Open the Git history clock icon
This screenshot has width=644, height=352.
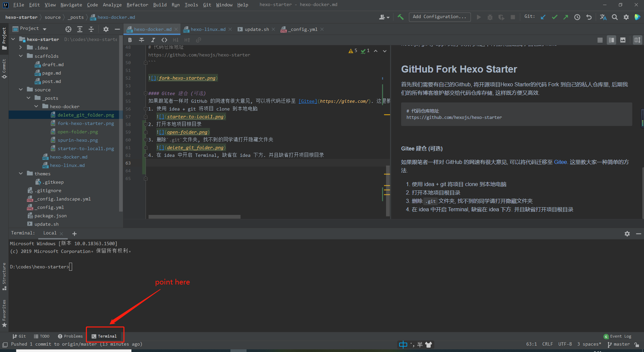click(x=577, y=17)
